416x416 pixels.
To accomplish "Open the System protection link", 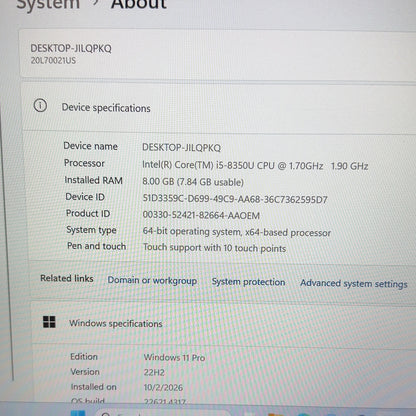I will point(248,282).
